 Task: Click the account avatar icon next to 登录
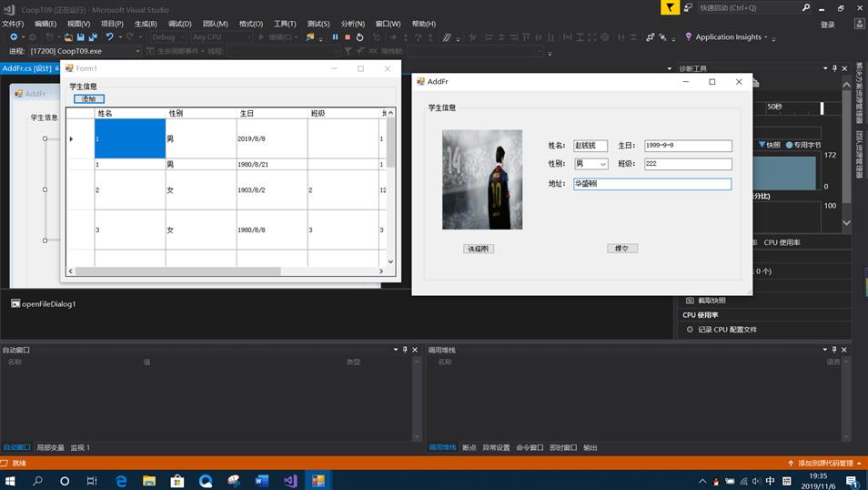(859, 24)
